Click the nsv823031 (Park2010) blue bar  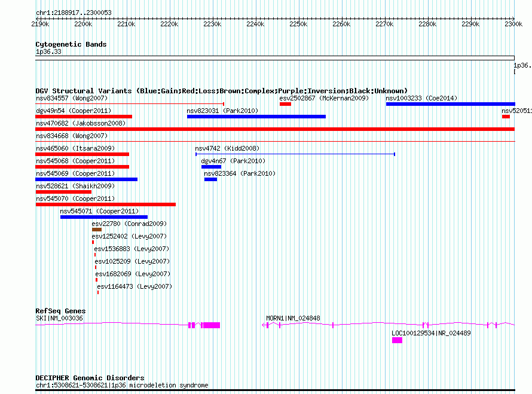tap(256, 117)
